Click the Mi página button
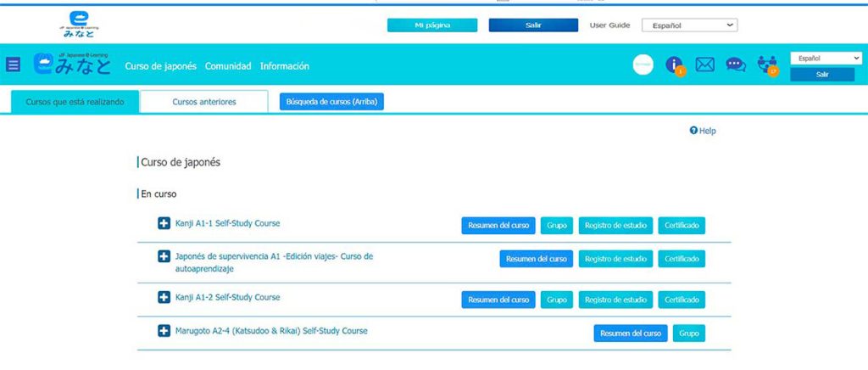The height and width of the screenshot is (370, 868). click(x=432, y=25)
